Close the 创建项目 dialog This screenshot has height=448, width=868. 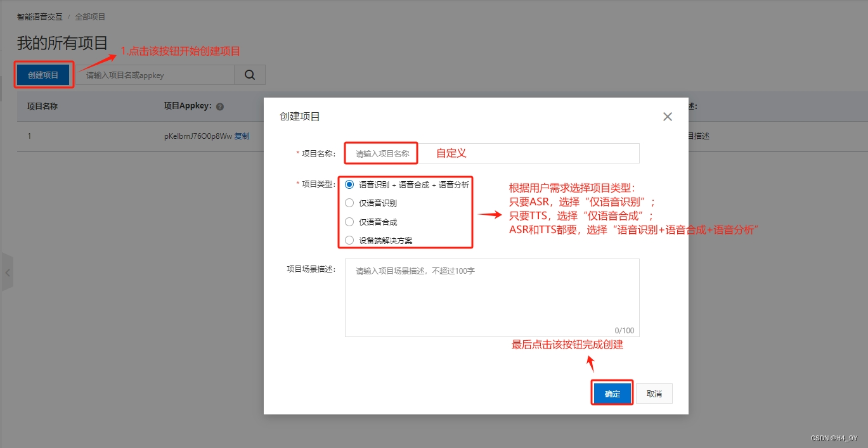667,116
